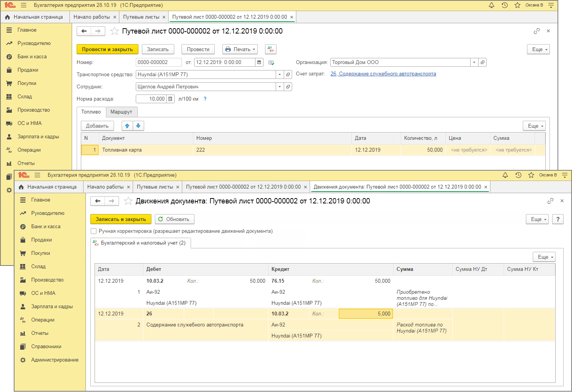Click the Дт/Кт document movements icon
This screenshot has width=572, height=392.
pyautogui.click(x=270, y=49)
